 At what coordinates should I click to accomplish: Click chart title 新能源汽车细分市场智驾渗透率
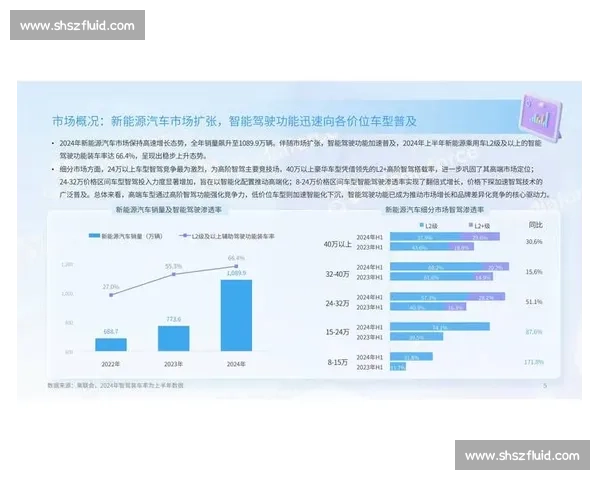click(x=434, y=210)
